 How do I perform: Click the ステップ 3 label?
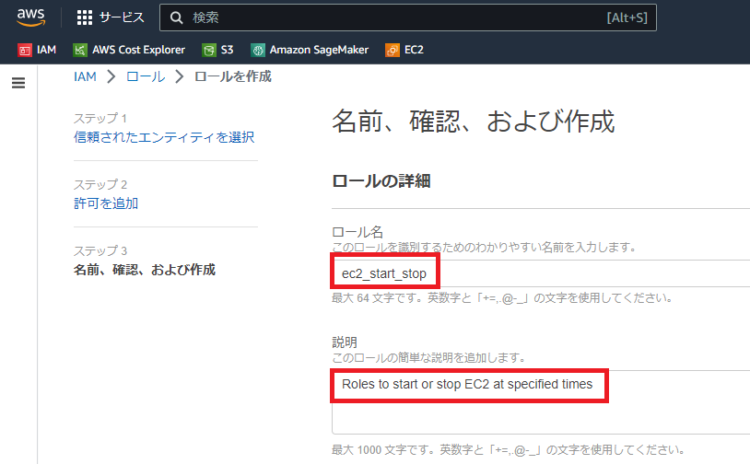click(100, 251)
